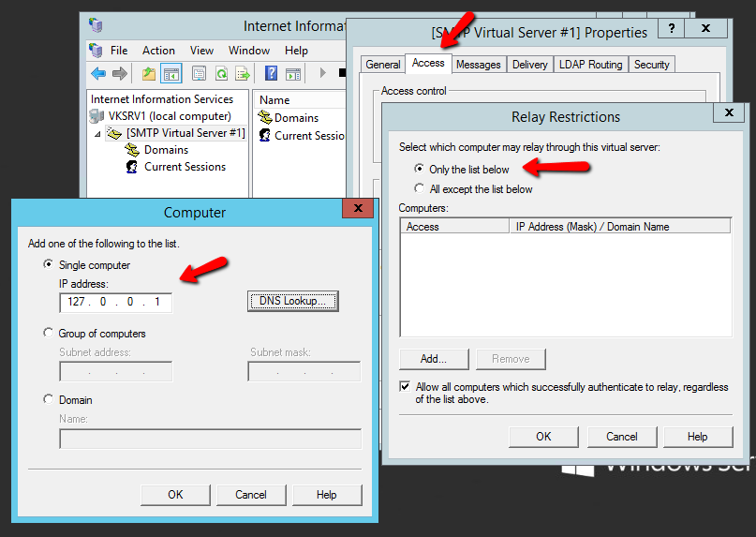Toggle Allow all authenticated computers to relay checkbox

point(405,386)
